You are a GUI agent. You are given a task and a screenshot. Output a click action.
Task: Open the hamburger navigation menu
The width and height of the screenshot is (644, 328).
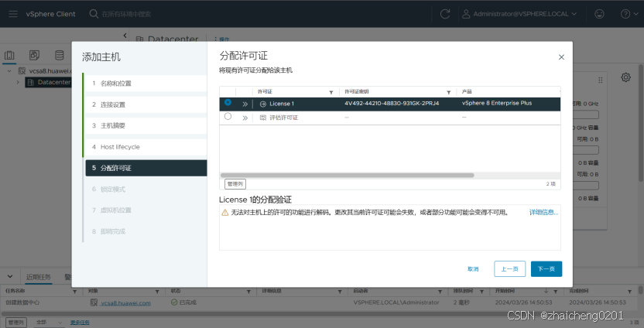[13, 14]
